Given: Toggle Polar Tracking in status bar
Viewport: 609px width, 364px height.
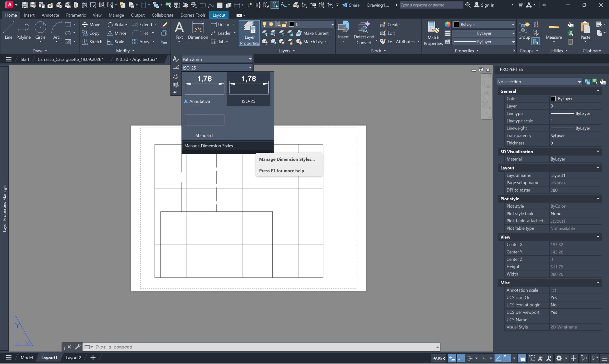Looking at the screenshot, I should pyautogui.click(x=470, y=358).
